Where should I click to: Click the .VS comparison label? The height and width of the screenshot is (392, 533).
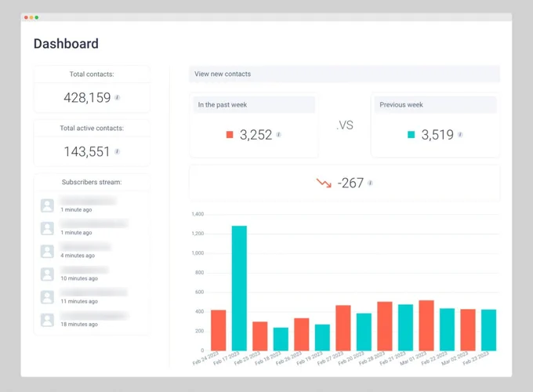click(345, 125)
